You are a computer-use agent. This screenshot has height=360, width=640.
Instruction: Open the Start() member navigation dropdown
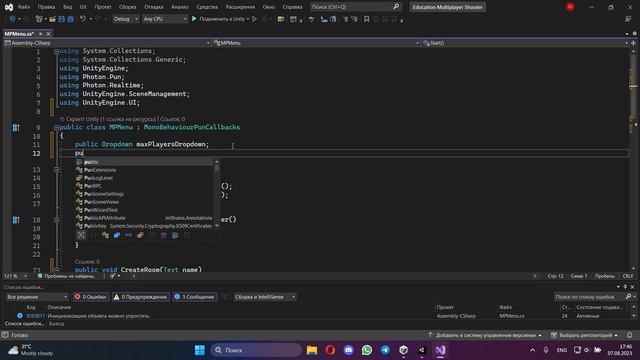tap(525, 43)
